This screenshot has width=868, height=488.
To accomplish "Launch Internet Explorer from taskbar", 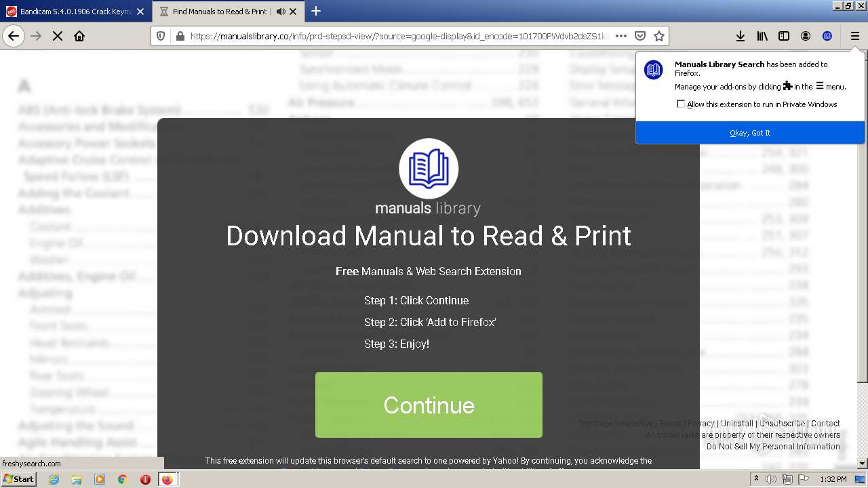I will (54, 479).
